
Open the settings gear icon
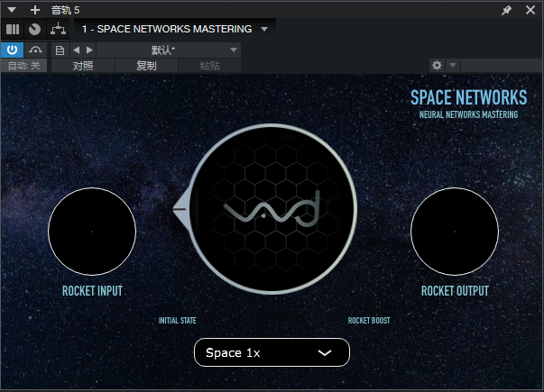pos(437,66)
